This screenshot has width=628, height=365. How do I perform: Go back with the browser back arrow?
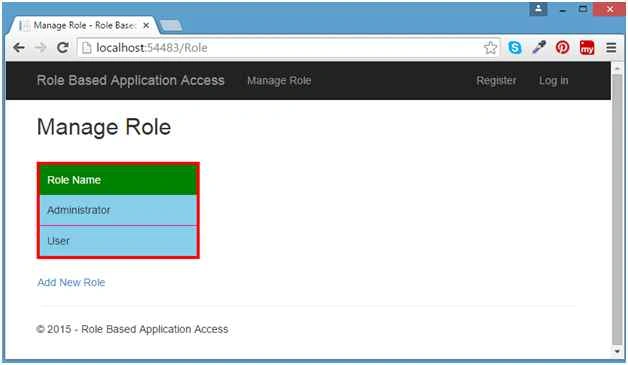tap(19, 48)
